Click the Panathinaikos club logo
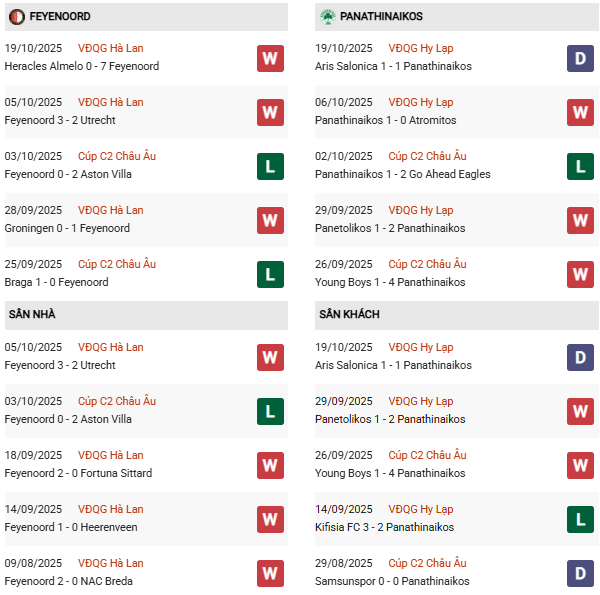 (327, 16)
